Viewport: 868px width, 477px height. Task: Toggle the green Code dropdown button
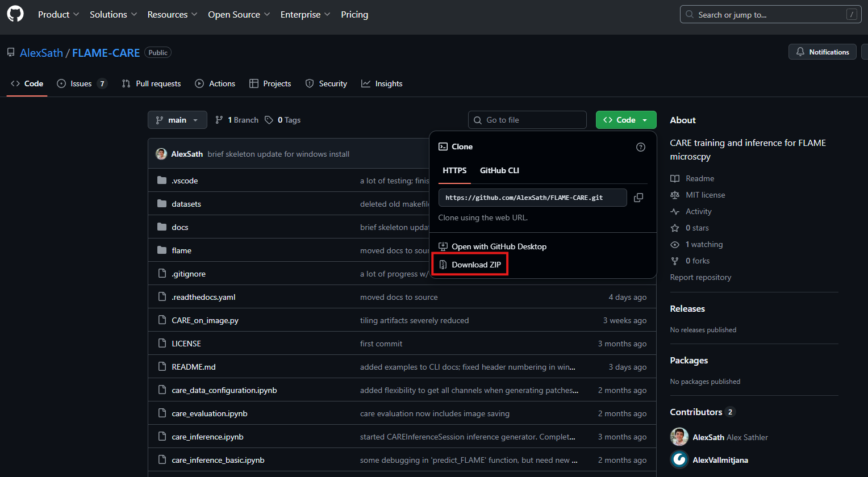(x=626, y=120)
